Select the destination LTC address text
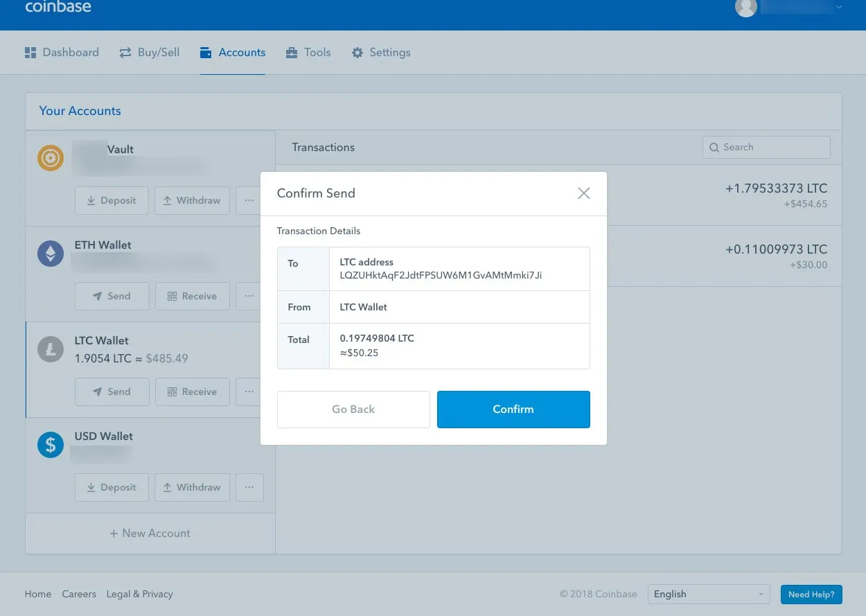The height and width of the screenshot is (616, 866). pos(441,275)
